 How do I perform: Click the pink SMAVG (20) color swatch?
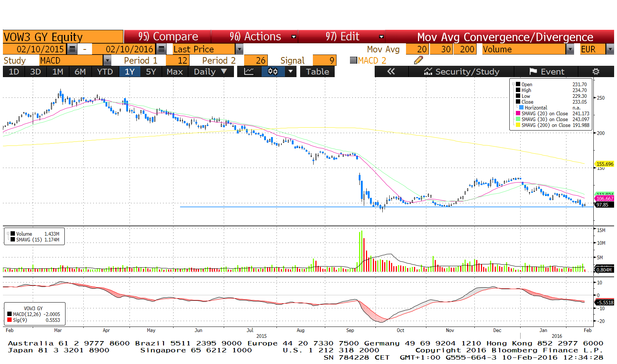(x=518, y=113)
